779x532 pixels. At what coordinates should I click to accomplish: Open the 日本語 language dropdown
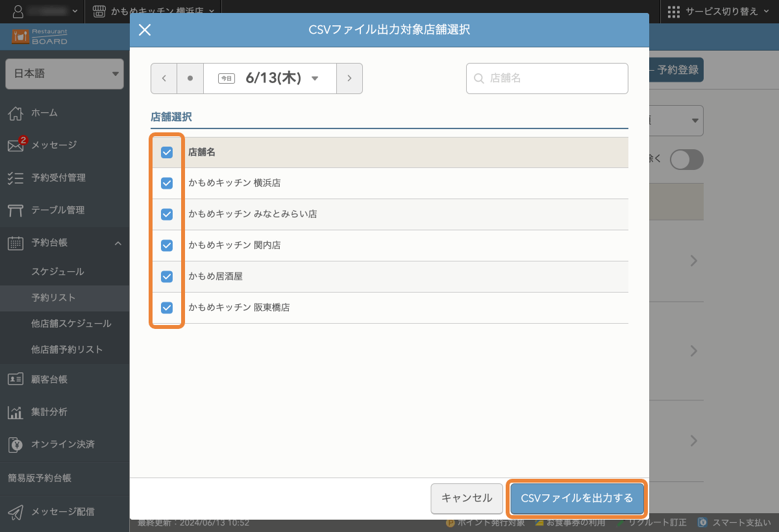pos(64,74)
